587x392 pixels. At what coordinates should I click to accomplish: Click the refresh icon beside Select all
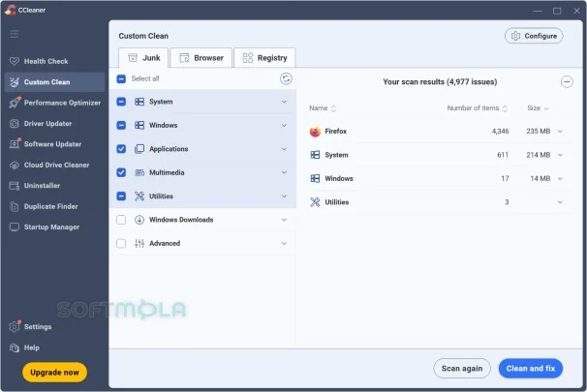pyautogui.click(x=286, y=78)
